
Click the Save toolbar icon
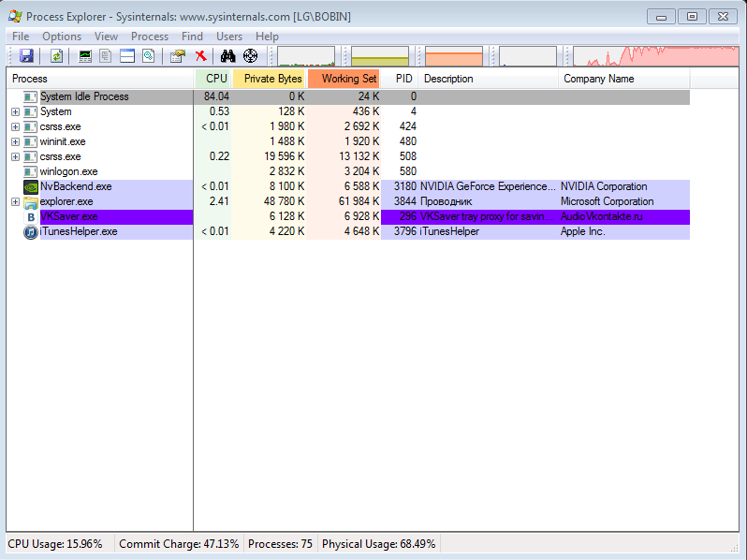click(26, 56)
